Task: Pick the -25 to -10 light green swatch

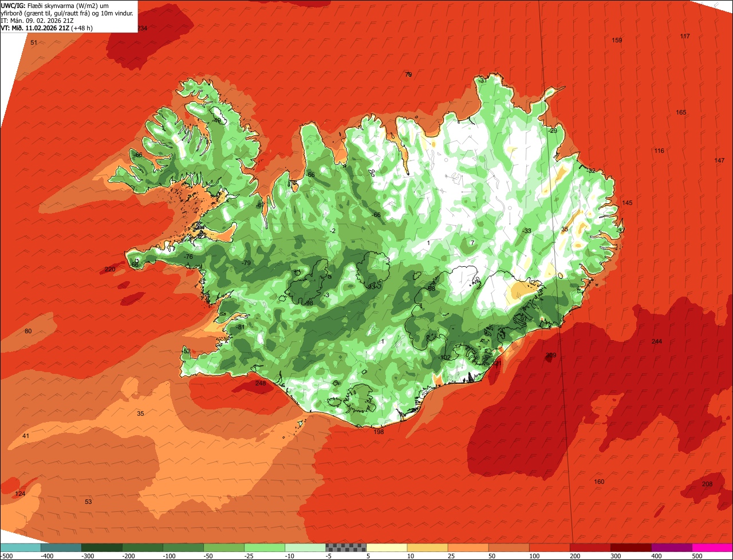Action: point(265,547)
